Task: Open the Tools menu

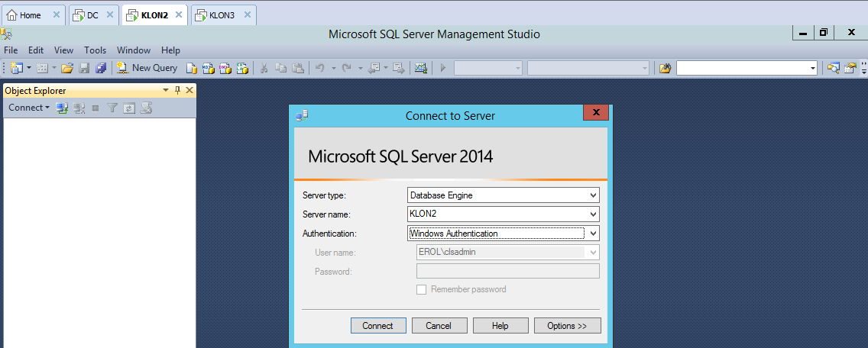Action: [96, 50]
